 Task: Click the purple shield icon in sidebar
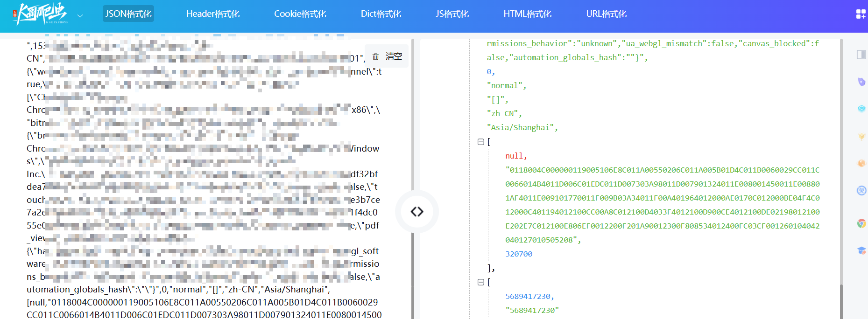861,82
